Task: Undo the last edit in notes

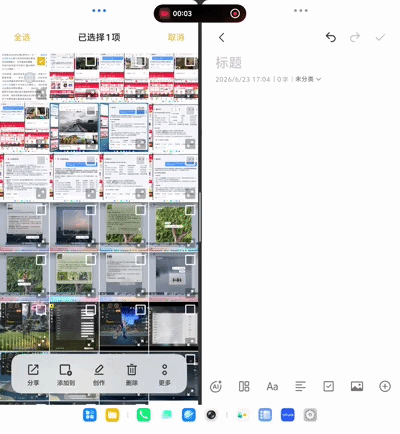Action: 331,37
